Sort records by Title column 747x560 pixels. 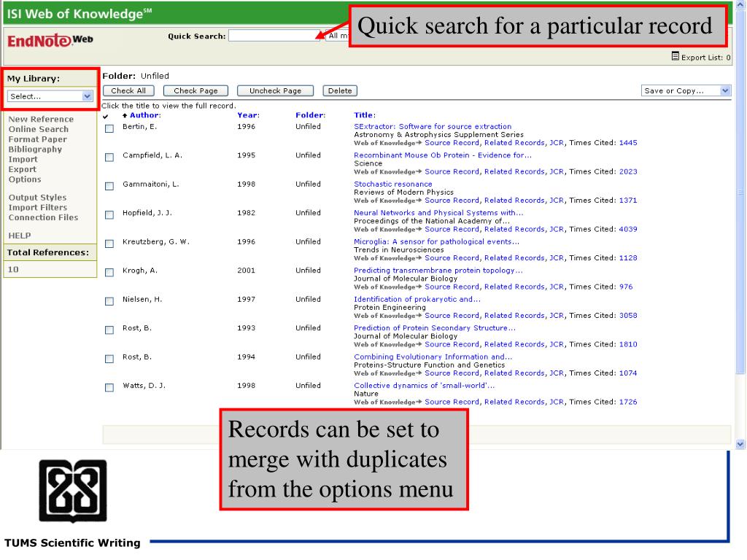(x=365, y=115)
